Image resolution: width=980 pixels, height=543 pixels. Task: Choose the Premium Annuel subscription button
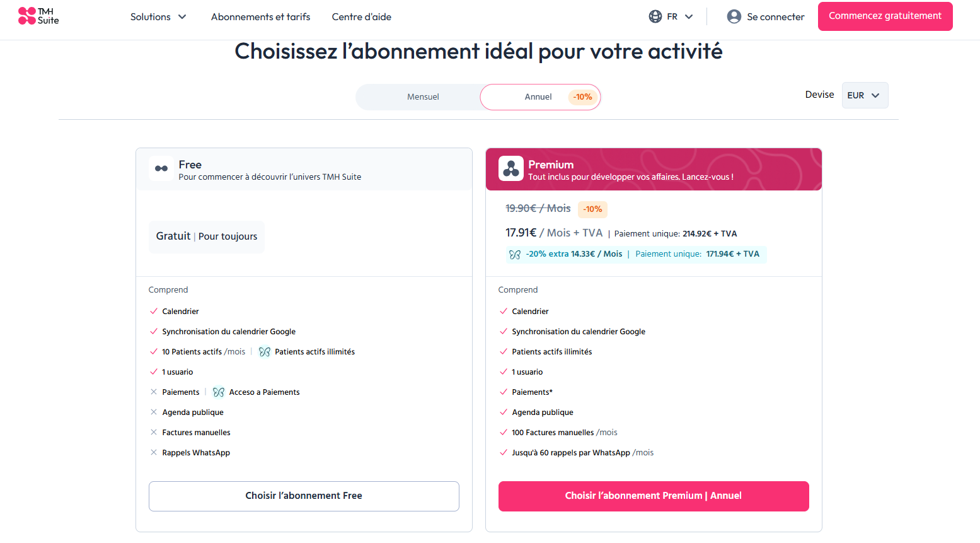pos(654,496)
